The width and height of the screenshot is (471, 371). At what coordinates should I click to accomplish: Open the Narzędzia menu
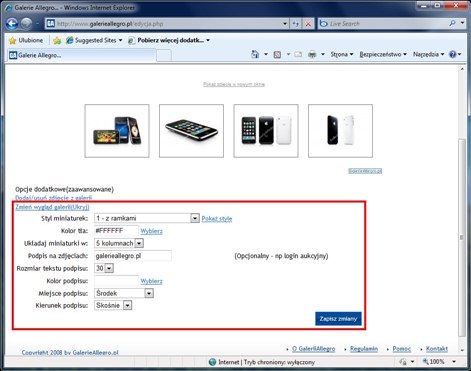428,54
